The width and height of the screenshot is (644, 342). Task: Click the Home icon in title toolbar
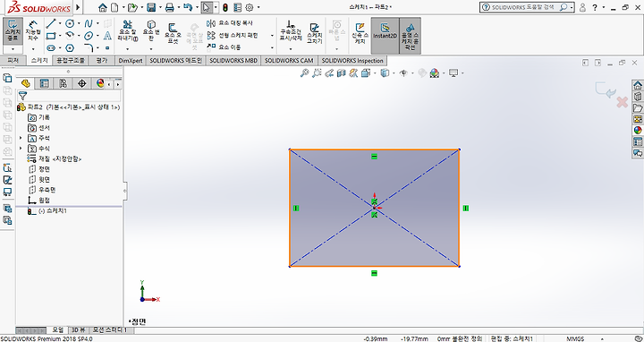103,7
